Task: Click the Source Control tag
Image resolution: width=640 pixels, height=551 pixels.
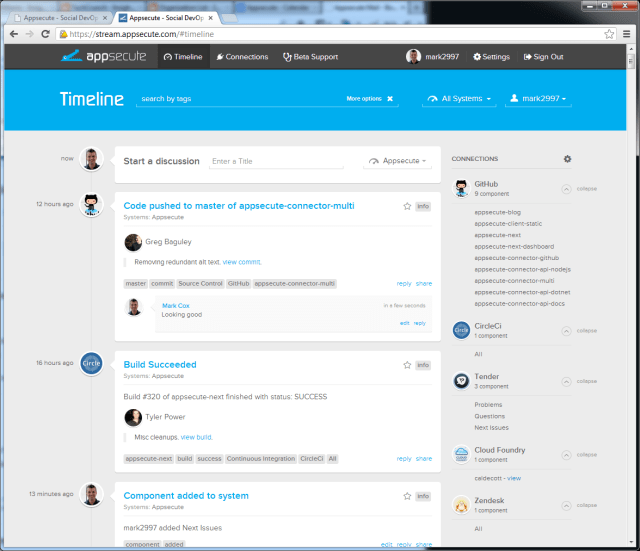Action: [x=200, y=284]
